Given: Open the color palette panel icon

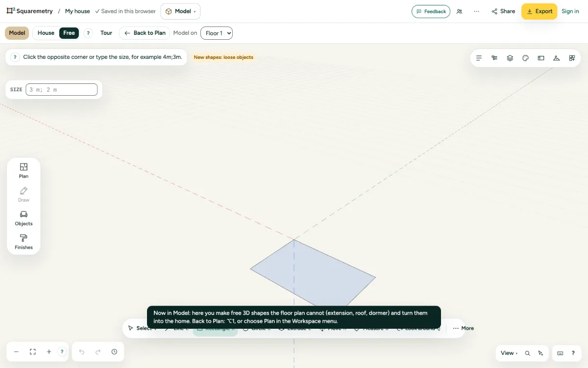Looking at the screenshot, I should pyautogui.click(x=525, y=58).
